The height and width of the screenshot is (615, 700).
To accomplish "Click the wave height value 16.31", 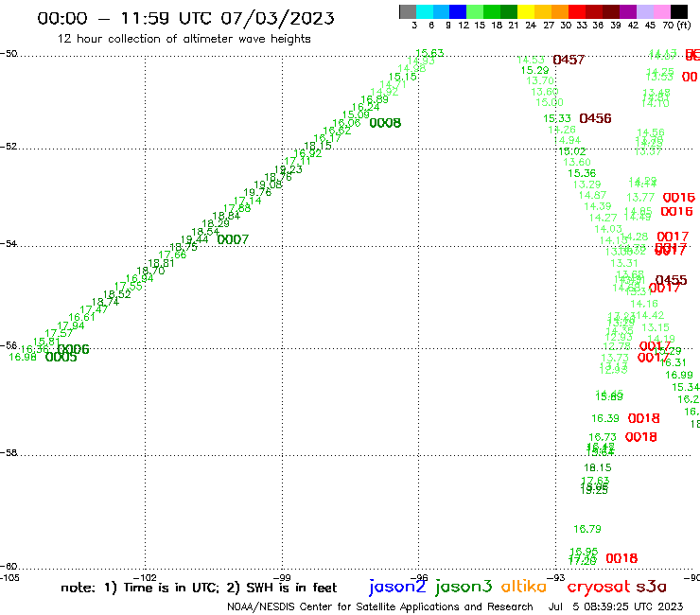I will point(673,362).
